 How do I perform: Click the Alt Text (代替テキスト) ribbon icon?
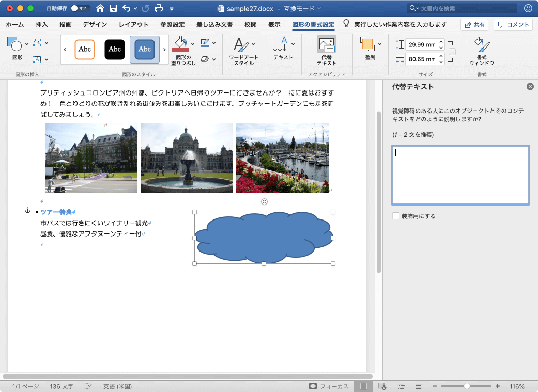[x=326, y=45]
